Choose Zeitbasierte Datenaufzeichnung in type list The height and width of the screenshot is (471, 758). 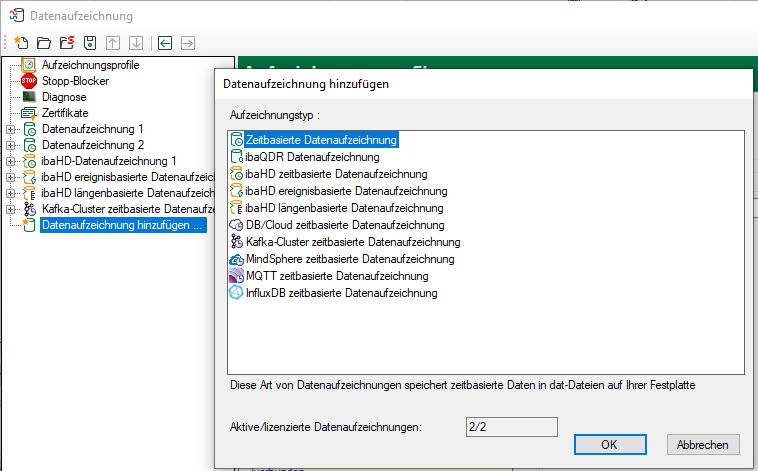(321, 140)
